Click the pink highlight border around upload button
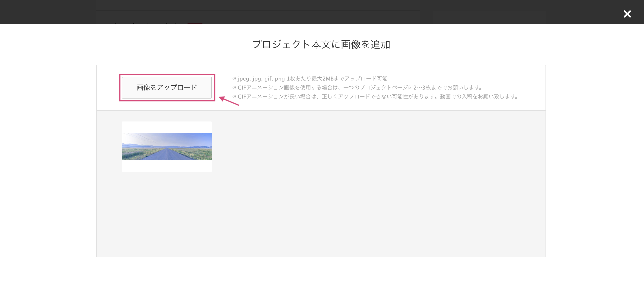 pyautogui.click(x=167, y=75)
